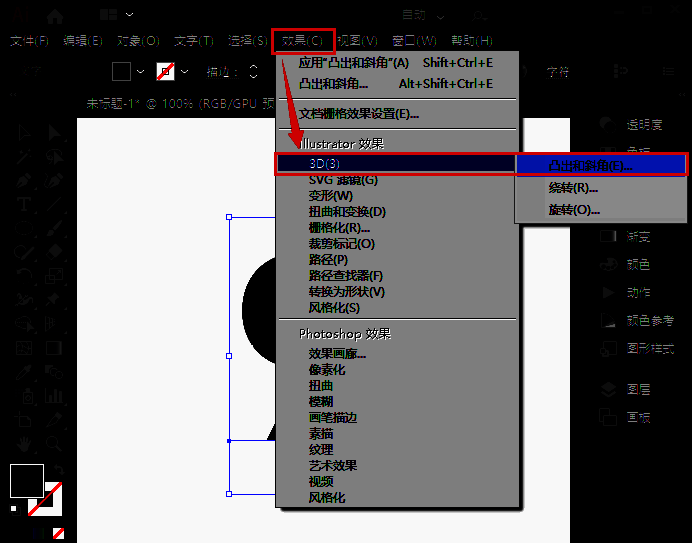Click 文档栅格效果设置(E)... menu entry

click(358, 114)
